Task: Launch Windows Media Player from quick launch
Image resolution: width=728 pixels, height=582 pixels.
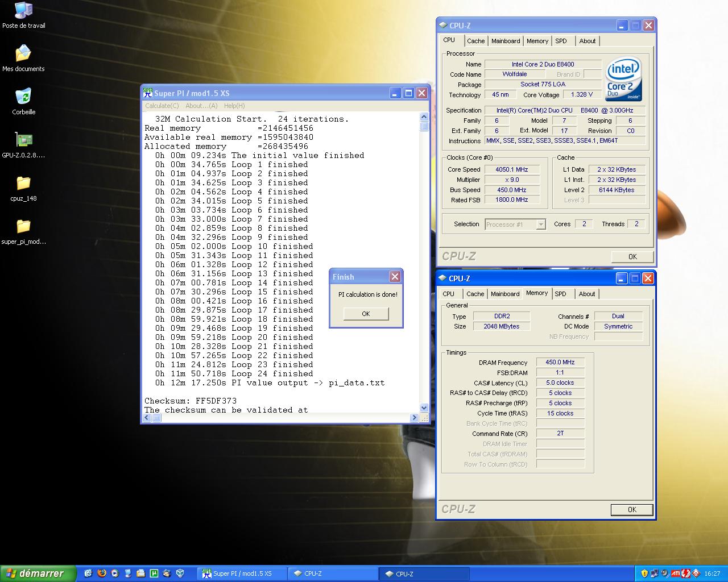Action: coord(115,573)
